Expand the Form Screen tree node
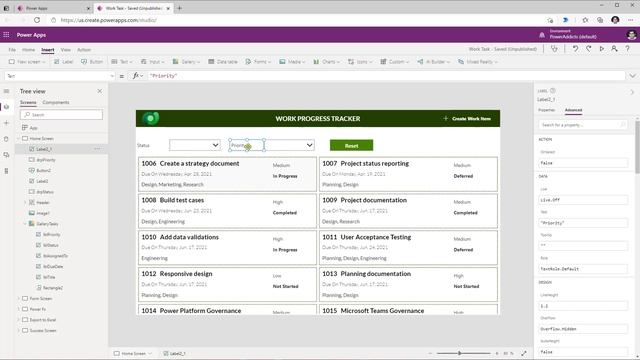This screenshot has width=640, height=360. tap(19, 298)
